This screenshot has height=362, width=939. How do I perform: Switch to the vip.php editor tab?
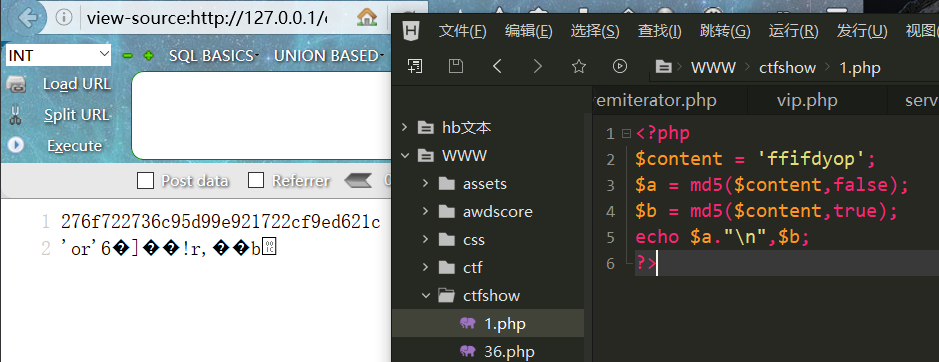tap(807, 101)
